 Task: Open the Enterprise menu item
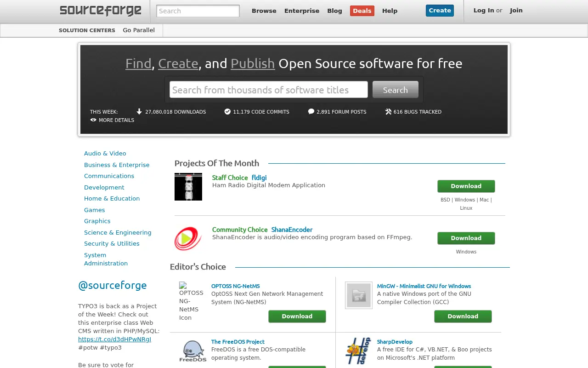coord(302,11)
